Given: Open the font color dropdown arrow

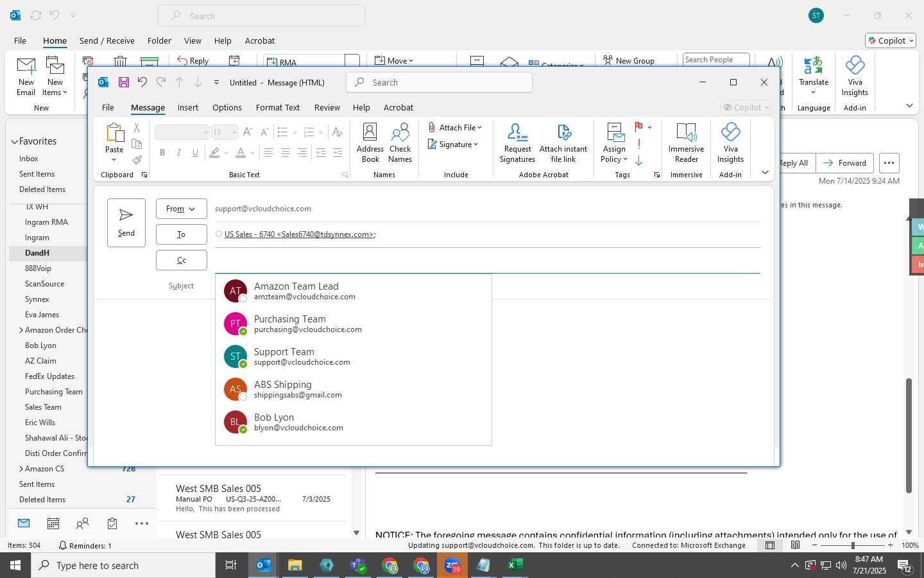Looking at the screenshot, I should click(253, 153).
